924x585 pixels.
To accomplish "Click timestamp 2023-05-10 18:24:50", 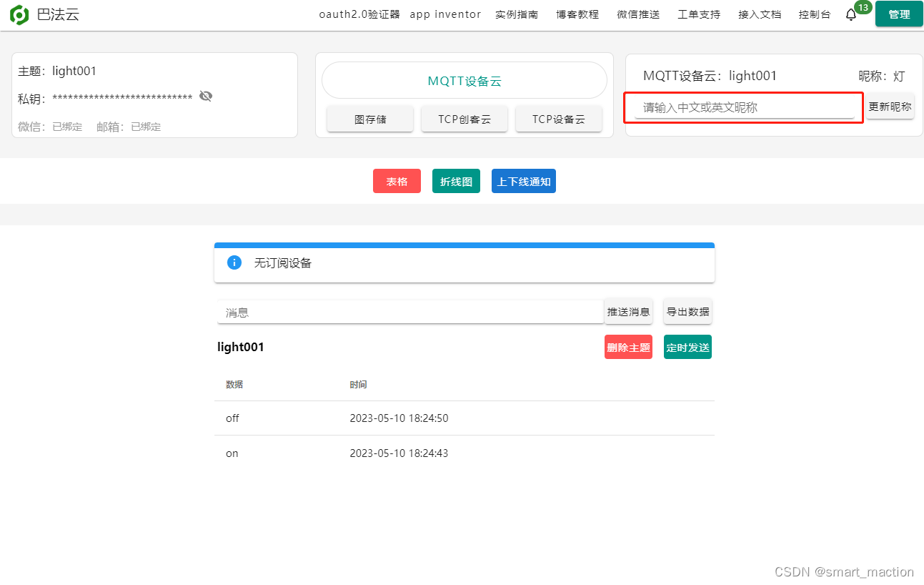I will pos(399,418).
